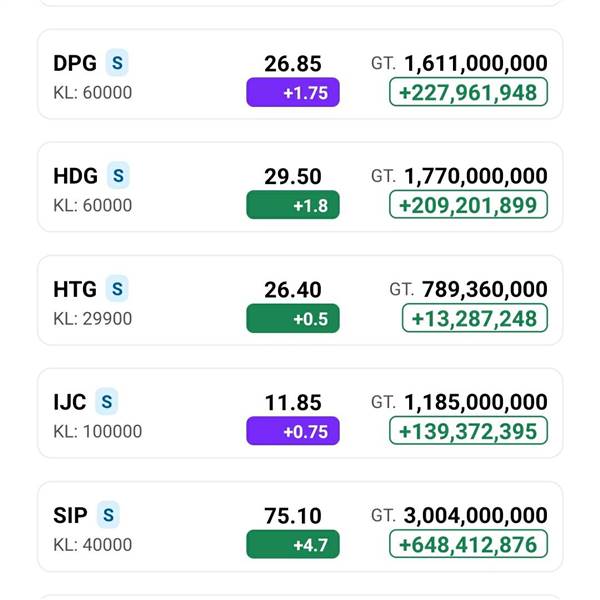The width and height of the screenshot is (600, 600).
Task: Open the HDG stock ticker
Action: click(75, 176)
